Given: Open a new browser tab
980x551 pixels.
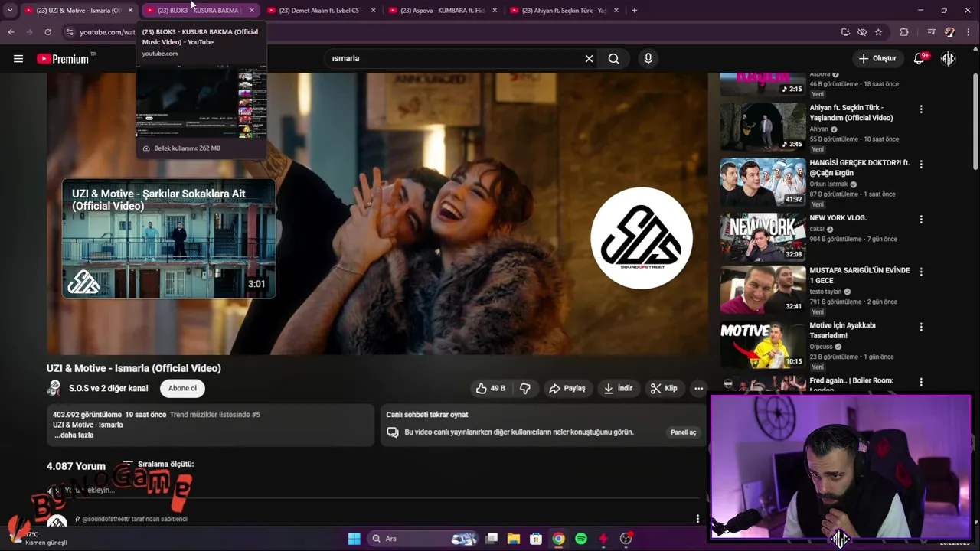Looking at the screenshot, I should (634, 10).
